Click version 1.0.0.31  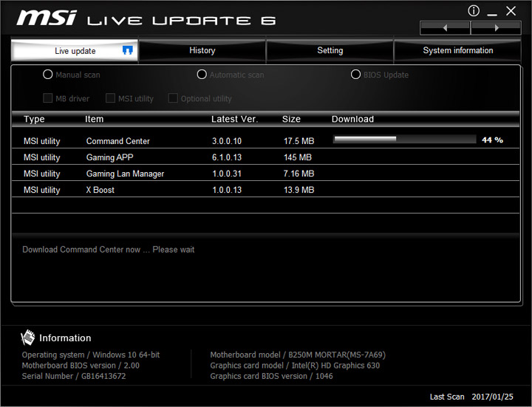227,174
